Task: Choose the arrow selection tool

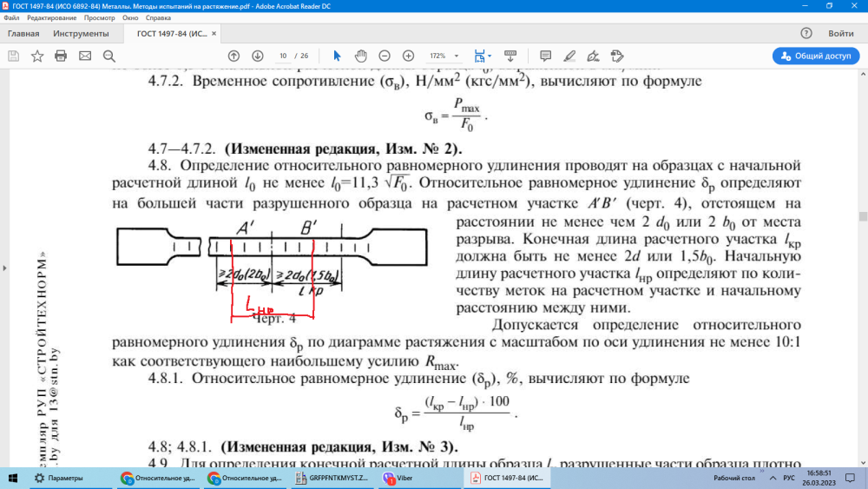Action: 337,56
